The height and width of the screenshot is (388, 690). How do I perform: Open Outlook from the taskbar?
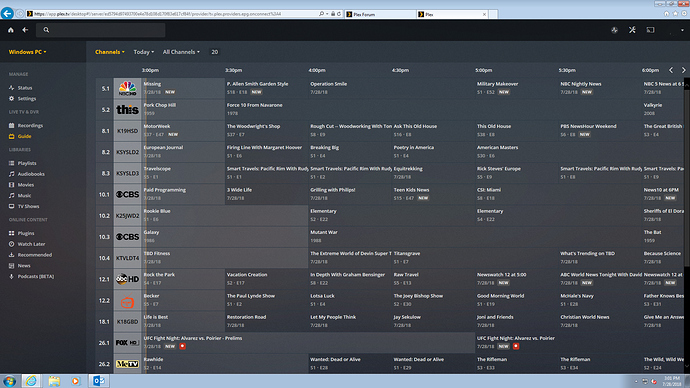99,381
